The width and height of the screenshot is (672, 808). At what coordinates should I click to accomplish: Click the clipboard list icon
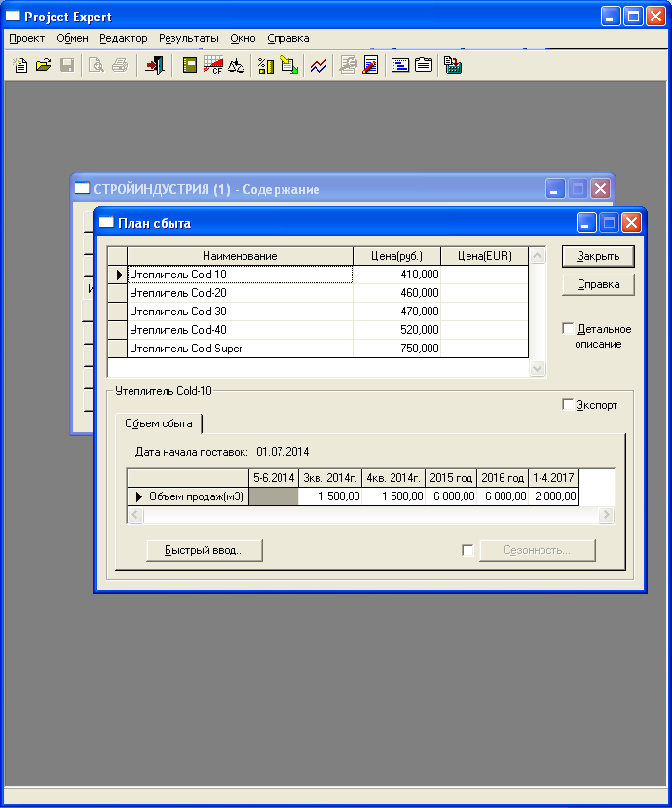click(424, 65)
